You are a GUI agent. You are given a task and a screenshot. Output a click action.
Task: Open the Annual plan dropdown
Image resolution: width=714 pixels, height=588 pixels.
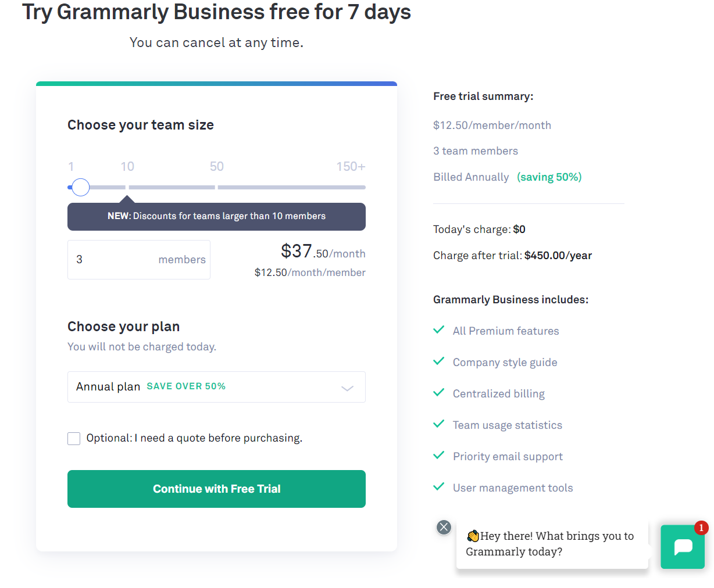click(x=216, y=387)
